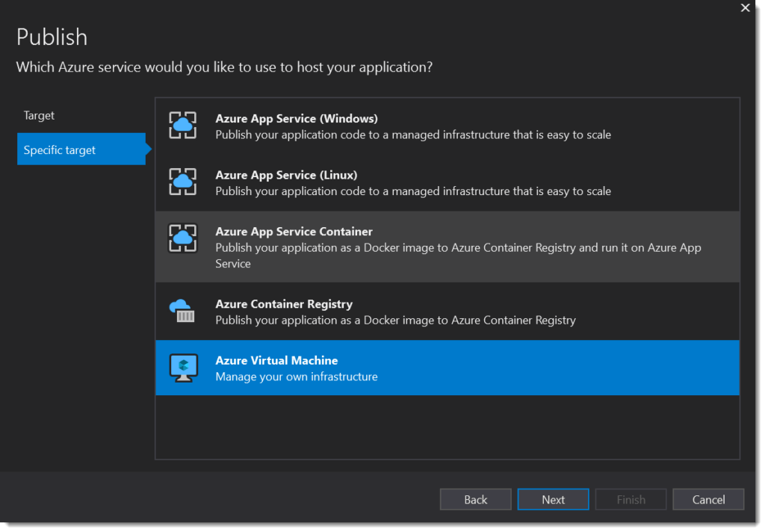This screenshot has height=532, width=765.
Task: Click the Azure App Service (Linux) icon
Action: [x=183, y=182]
